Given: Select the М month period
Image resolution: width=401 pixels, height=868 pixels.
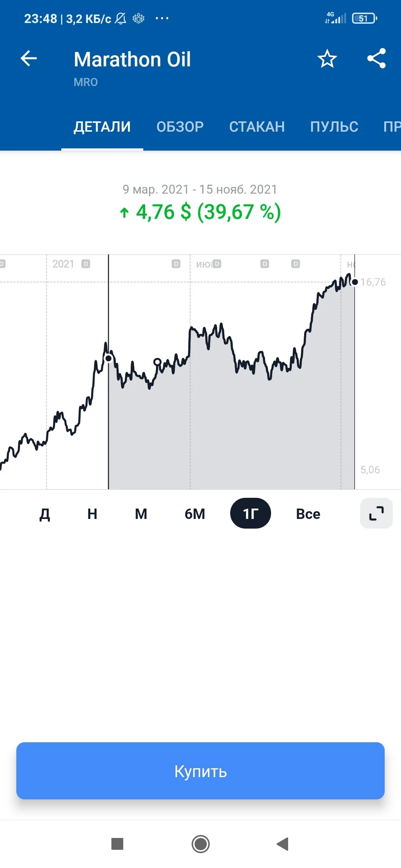Looking at the screenshot, I should pyautogui.click(x=141, y=514).
